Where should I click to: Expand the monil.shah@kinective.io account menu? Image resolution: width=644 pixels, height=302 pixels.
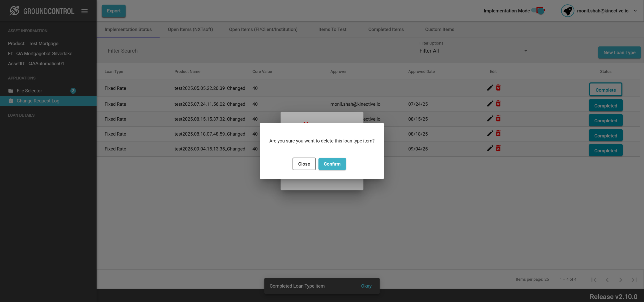point(635,11)
